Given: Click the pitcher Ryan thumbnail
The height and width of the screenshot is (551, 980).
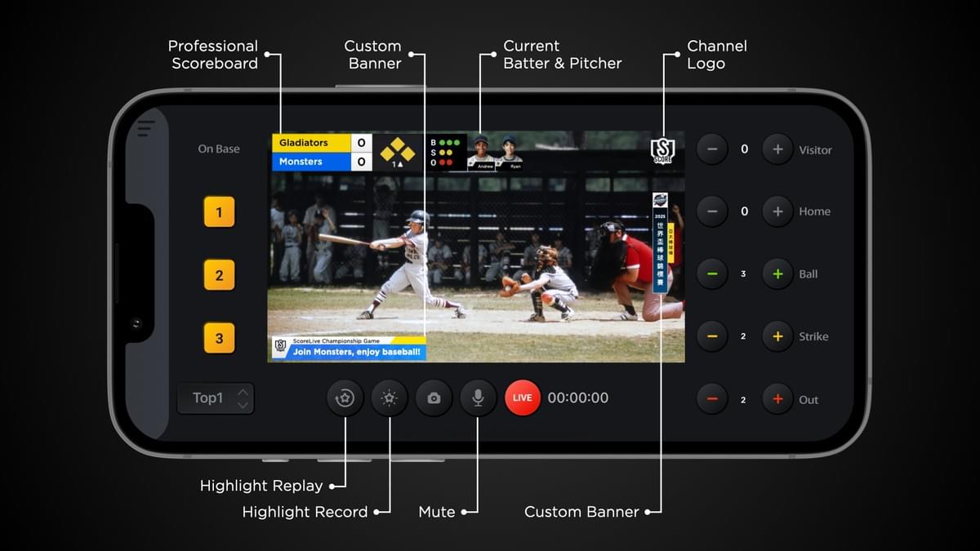Looking at the screenshot, I should click(509, 153).
